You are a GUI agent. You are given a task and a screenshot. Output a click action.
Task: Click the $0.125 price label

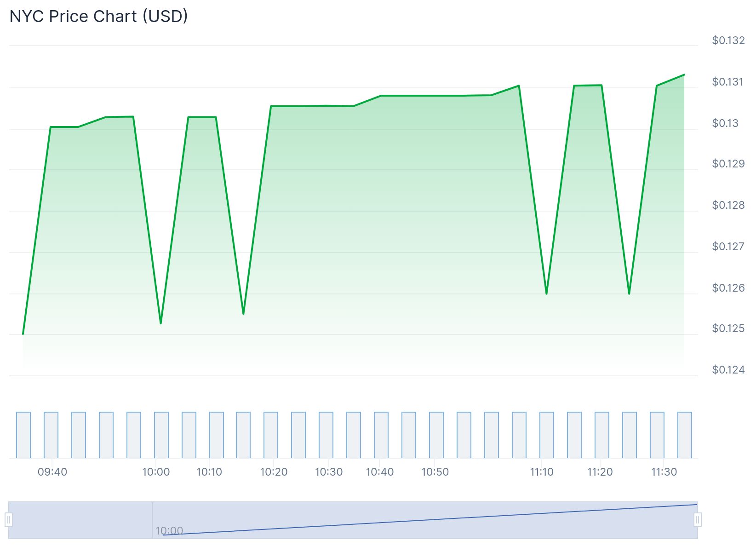point(728,328)
